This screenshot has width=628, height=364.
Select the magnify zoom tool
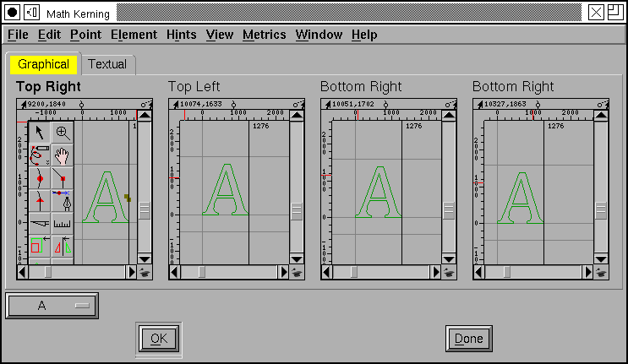[62, 133]
